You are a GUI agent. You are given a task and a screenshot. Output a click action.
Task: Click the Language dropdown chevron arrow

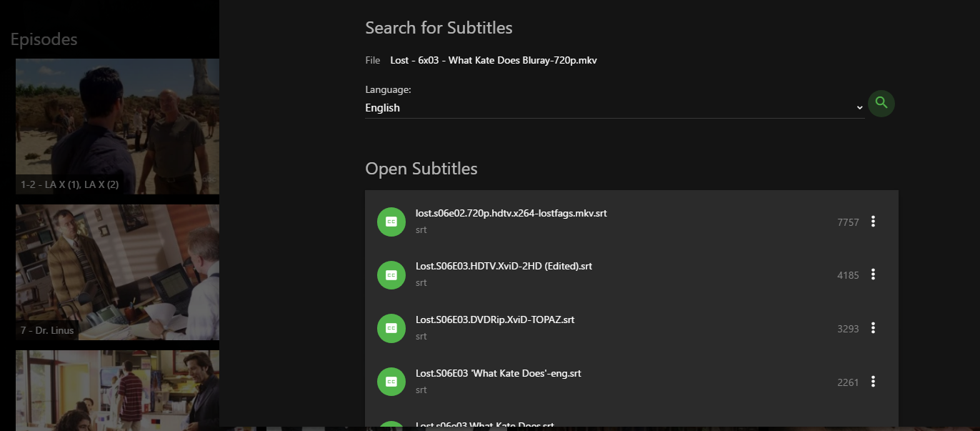[859, 108]
